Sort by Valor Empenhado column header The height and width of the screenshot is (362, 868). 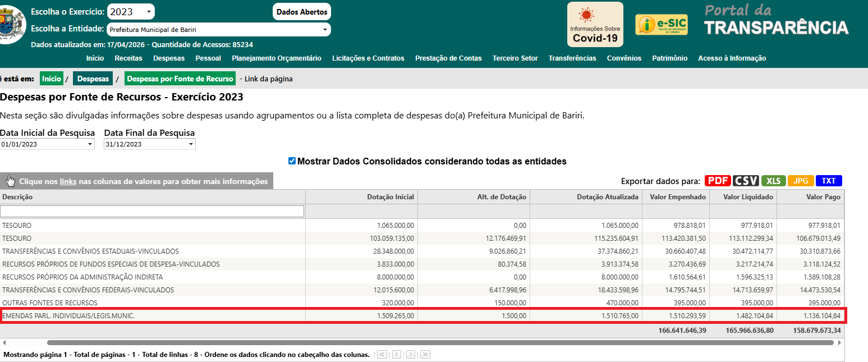coord(676,197)
